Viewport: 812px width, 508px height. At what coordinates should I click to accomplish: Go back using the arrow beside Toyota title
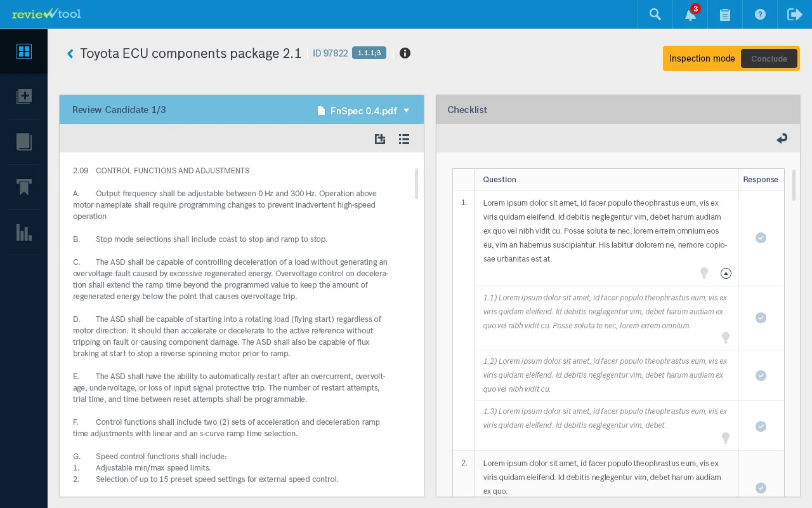click(x=70, y=54)
